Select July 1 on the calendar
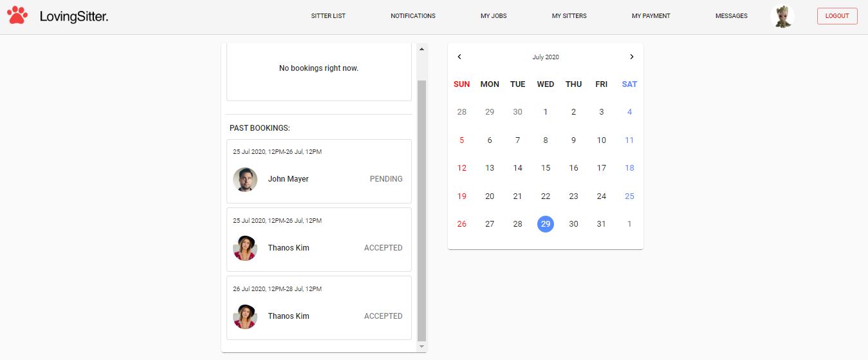This screenshot has height=360, width=868. pos(546,112)
